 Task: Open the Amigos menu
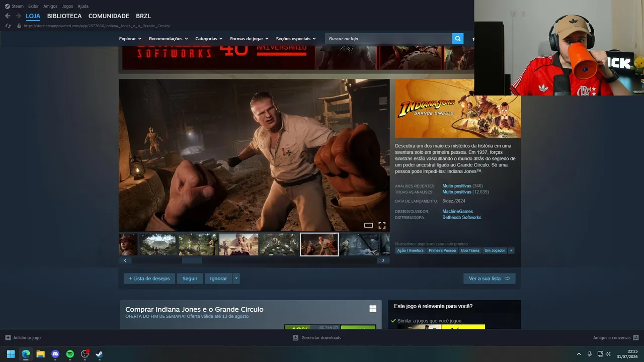(50, 6)
